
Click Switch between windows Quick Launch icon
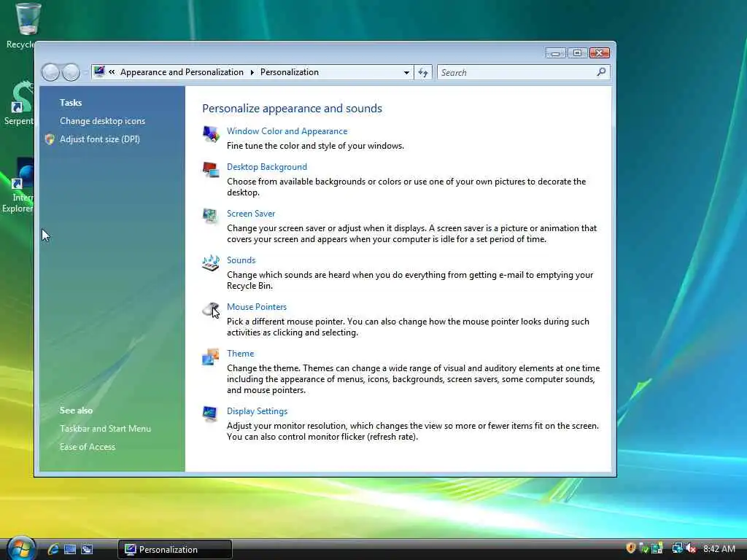[x=87, y=549]
